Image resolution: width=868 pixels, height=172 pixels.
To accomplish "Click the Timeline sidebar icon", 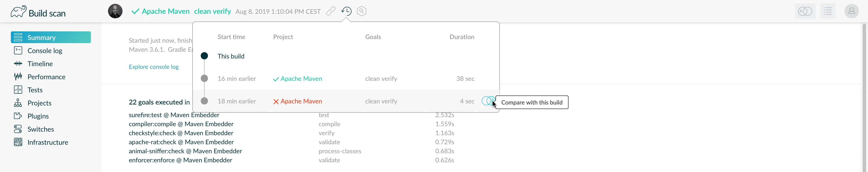I will click(x=18, y=64).
